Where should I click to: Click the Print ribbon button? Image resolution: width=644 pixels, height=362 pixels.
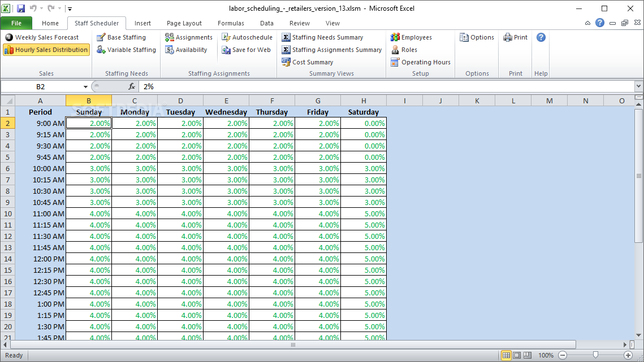pos(516,37)
